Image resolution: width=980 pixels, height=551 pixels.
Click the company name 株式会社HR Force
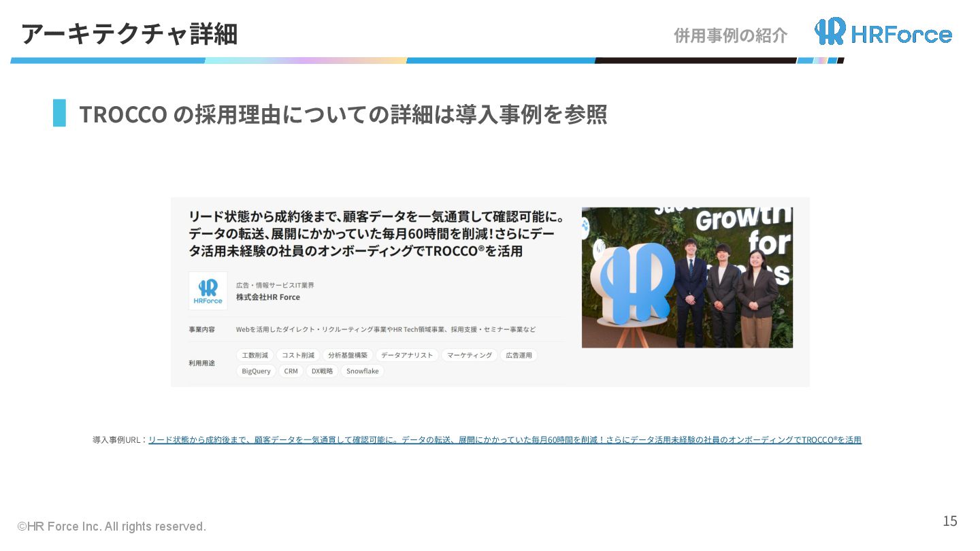268,297
